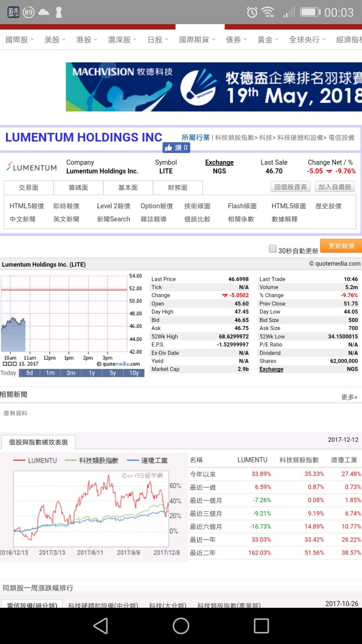Open the Option報價 link
This screenshot has height=644, width=362.
click(x=157, y=206)
